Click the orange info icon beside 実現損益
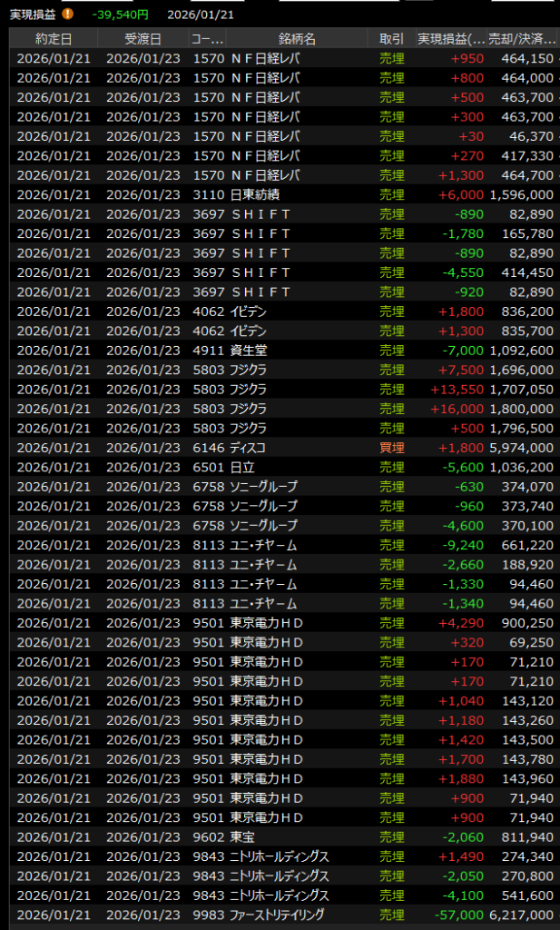Viewport: 560px width, 930px height. (x=67, y=15)
